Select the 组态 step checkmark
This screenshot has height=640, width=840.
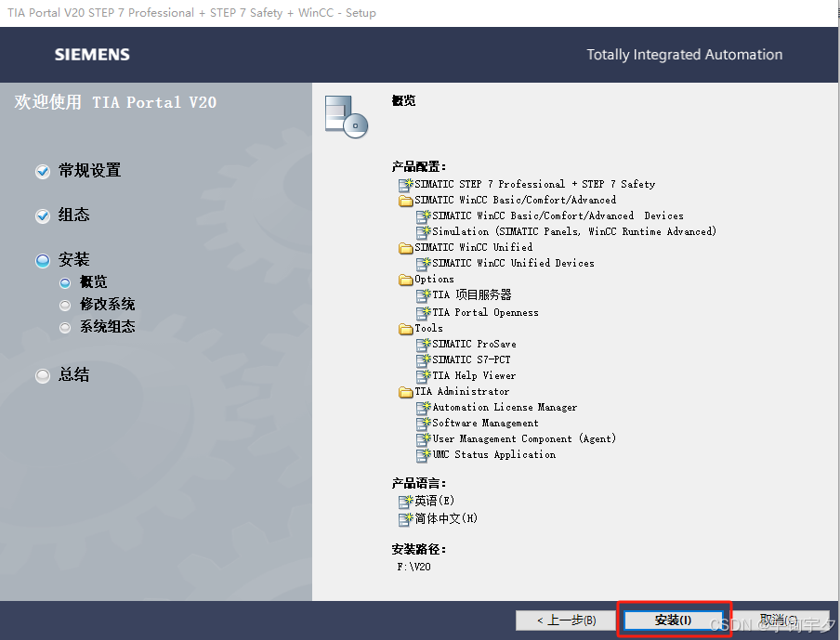(x=43, y=216)
